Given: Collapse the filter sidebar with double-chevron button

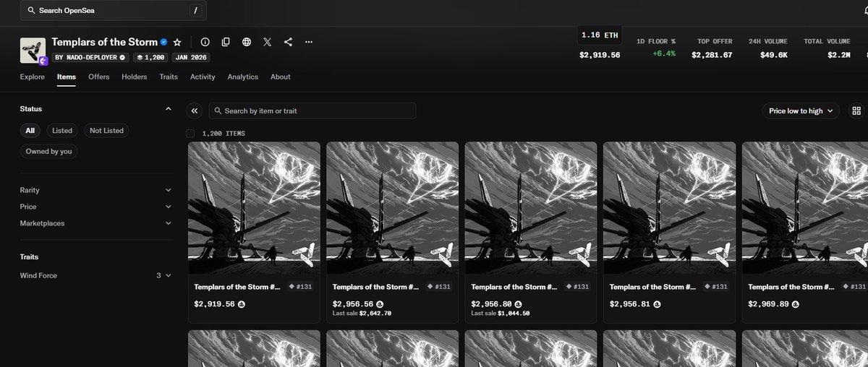Looking at the screenshot, I should tap(194, 111).
